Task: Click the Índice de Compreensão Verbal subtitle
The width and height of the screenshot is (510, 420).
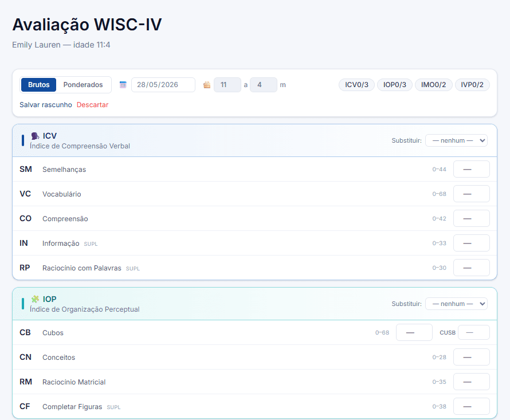Action: pyautogui.click(x=80, y=146)
